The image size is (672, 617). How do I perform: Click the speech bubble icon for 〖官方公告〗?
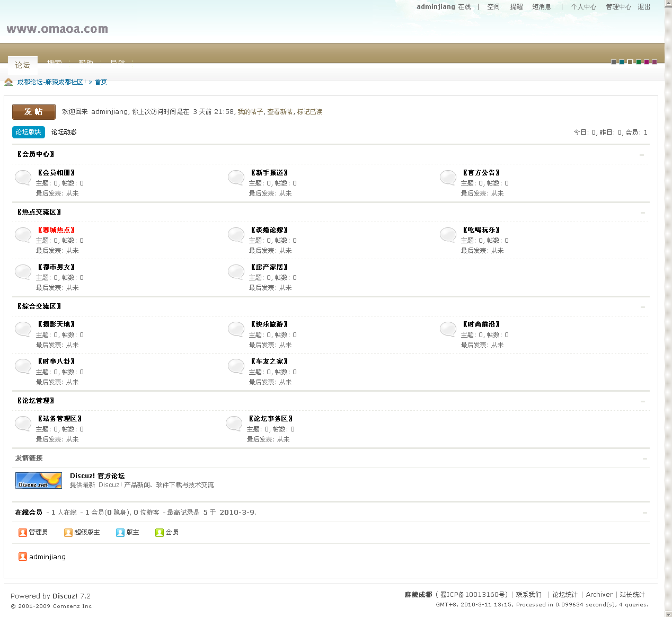448,178
